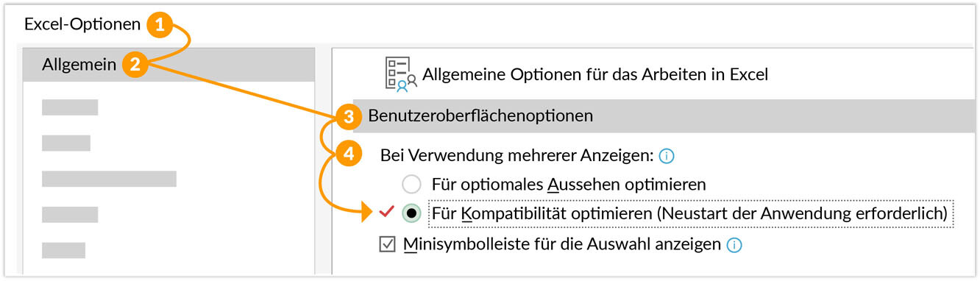The height and width of the screenshot is (281, 980).
Task: Open the Allgemein category in sidebar
Action: pos(168,65)
